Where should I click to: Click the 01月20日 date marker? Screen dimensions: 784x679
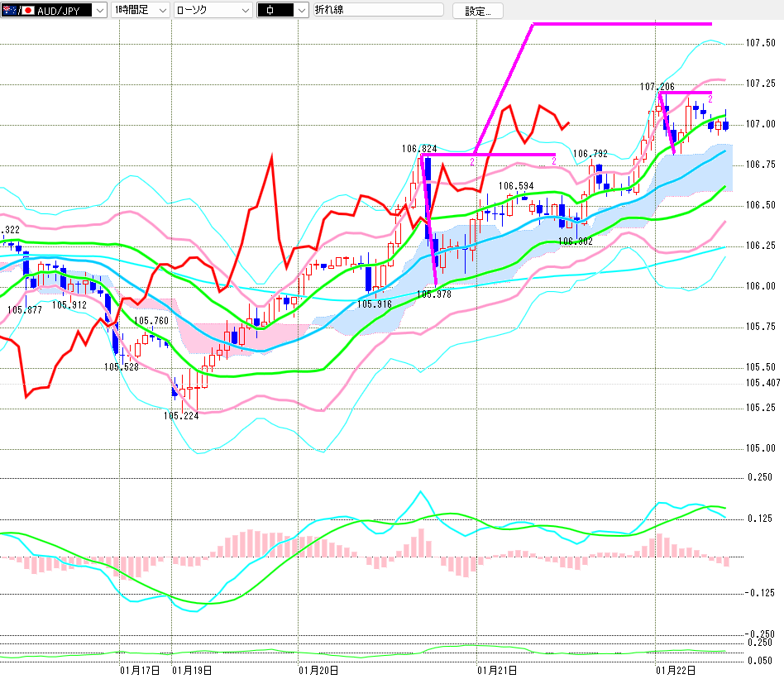[x=318, y=669]
